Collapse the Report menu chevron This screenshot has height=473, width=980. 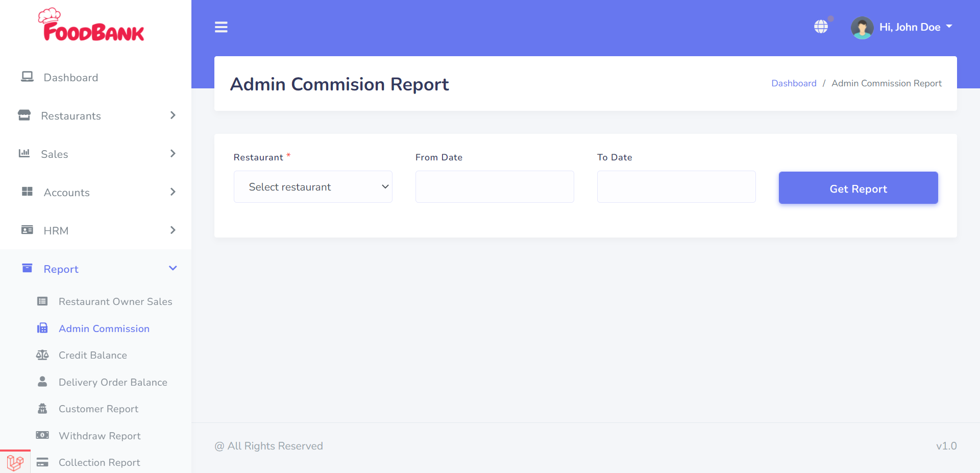tap(173, 268)
